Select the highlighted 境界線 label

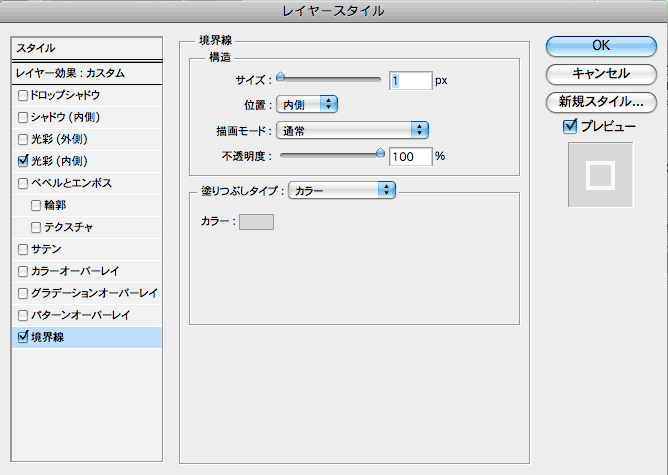pos(47,337)
